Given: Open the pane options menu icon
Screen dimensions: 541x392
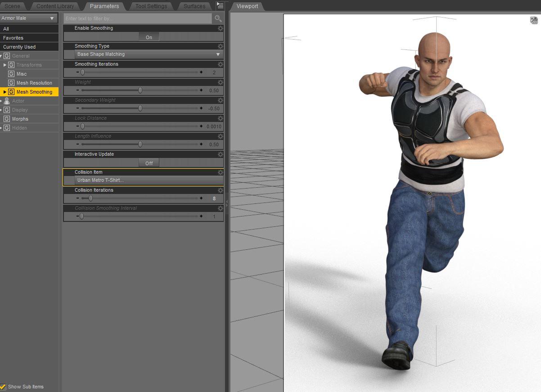Looking at the screenshot, I should click(x=220, y=5).
